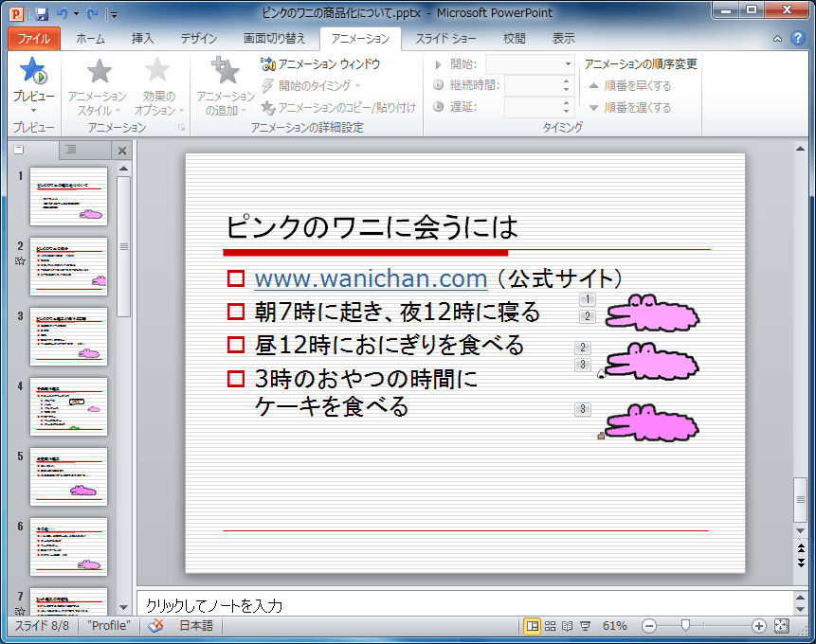The height and width of the screenshot is (644, 816).
Task: Switch to the デザイン ribbon tab
Action: point(199,39)
